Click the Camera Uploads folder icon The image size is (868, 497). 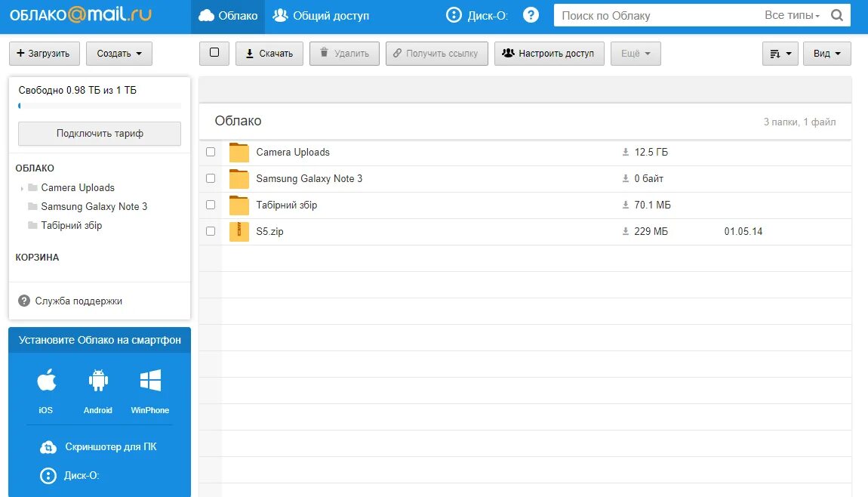tap(239, 153)
